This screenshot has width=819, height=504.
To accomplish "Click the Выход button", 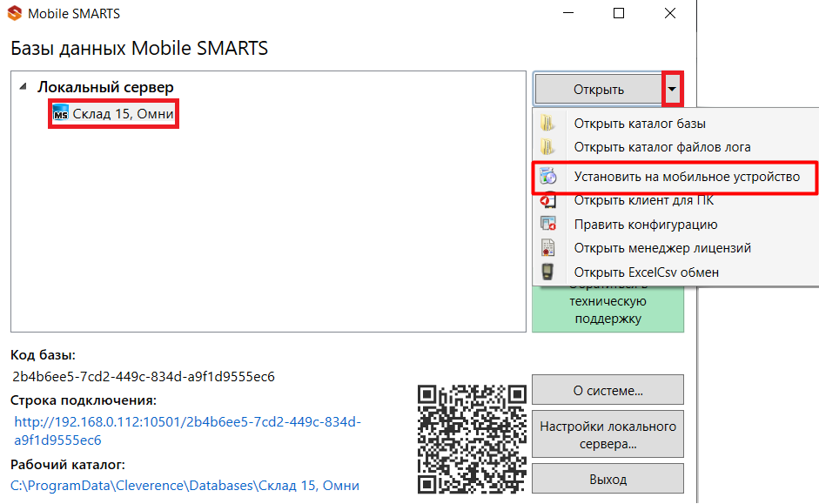I will pyautogui.click(x=608, y=479).
